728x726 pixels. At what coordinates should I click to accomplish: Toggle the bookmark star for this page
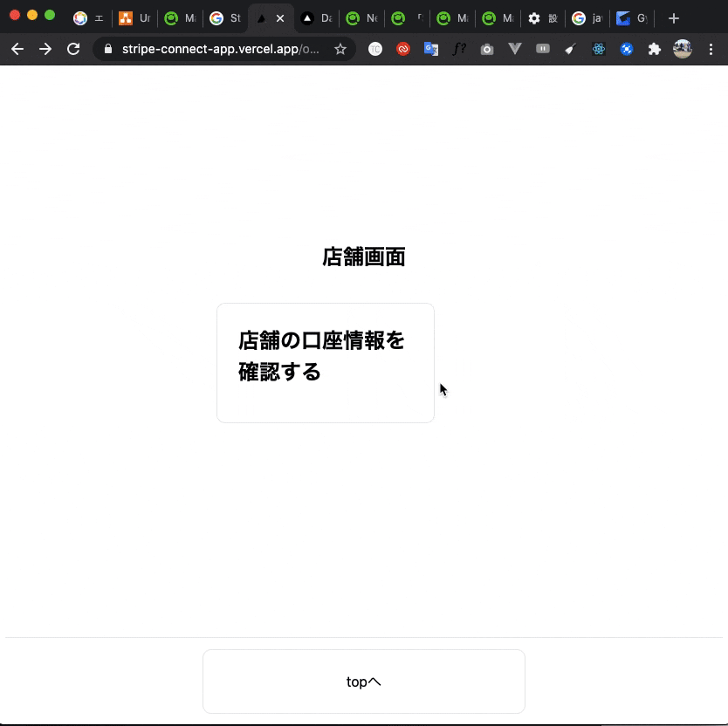tap(340, 49)
